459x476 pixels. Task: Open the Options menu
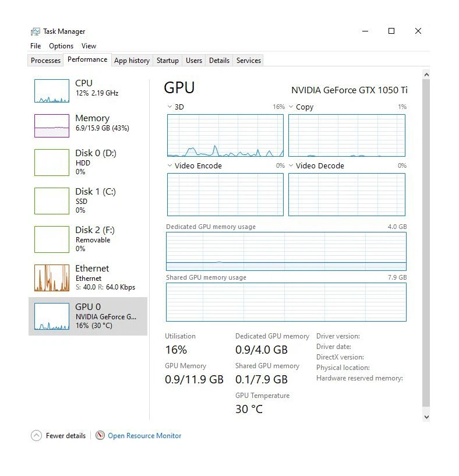(61, 46)
